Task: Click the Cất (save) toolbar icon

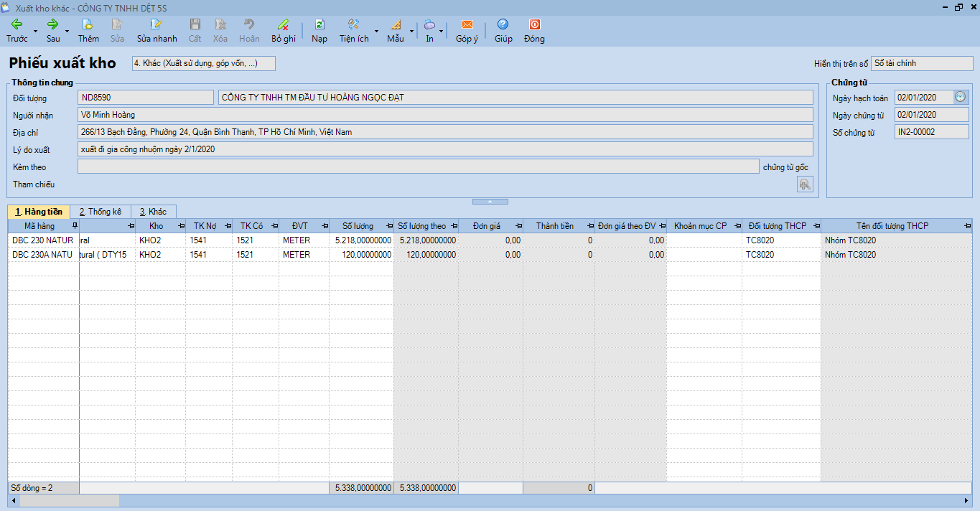Action: point(195,30)
